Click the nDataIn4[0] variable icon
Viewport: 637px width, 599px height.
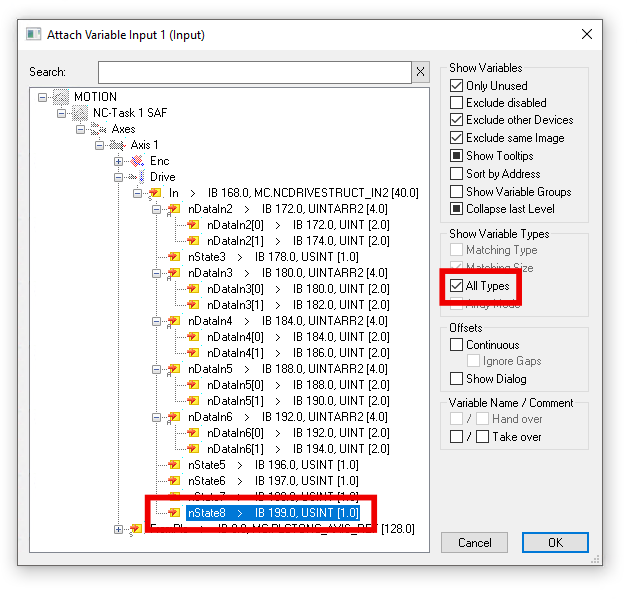click(193, 337)
